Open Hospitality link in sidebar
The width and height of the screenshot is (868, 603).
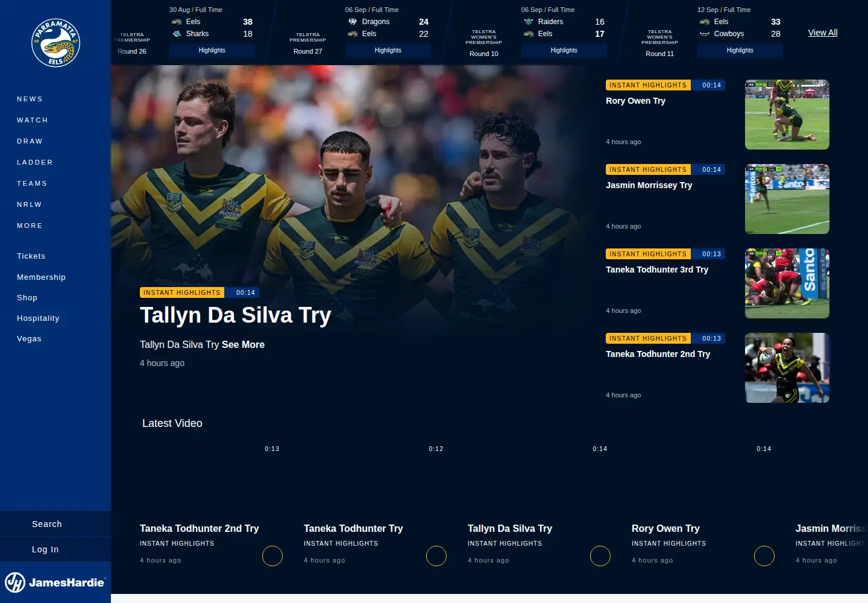38,318
